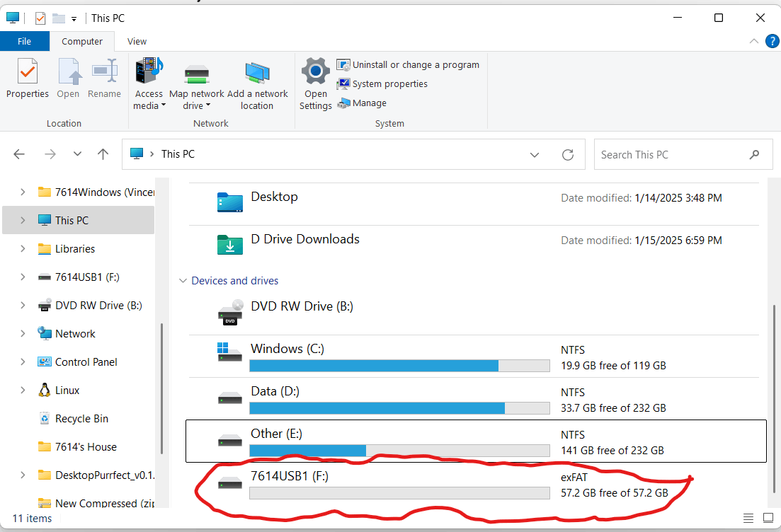Open the address bar history dropdown
Image resolution: width=781 pixels, height=532 pixels.
[x=535, y=154]
